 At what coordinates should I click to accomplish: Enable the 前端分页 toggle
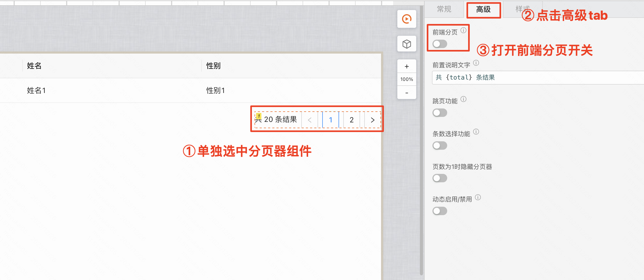[440, 44]
